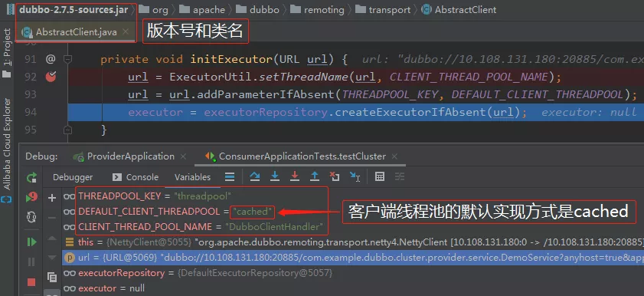This screenshot has width=644, height=296.
Task: Click line number 93 in the gutter
Action: (31, 95)
